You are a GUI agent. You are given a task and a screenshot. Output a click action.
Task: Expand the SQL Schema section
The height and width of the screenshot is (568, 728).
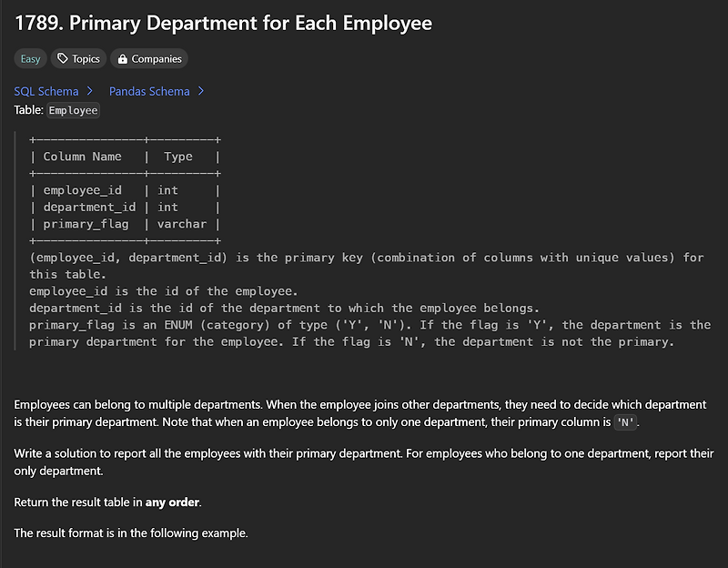coord(45,91)
